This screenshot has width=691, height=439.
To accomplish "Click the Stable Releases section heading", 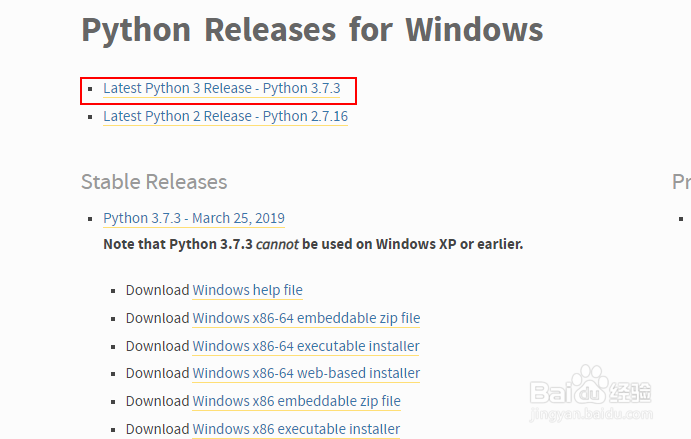I will [x=154, y=182].
